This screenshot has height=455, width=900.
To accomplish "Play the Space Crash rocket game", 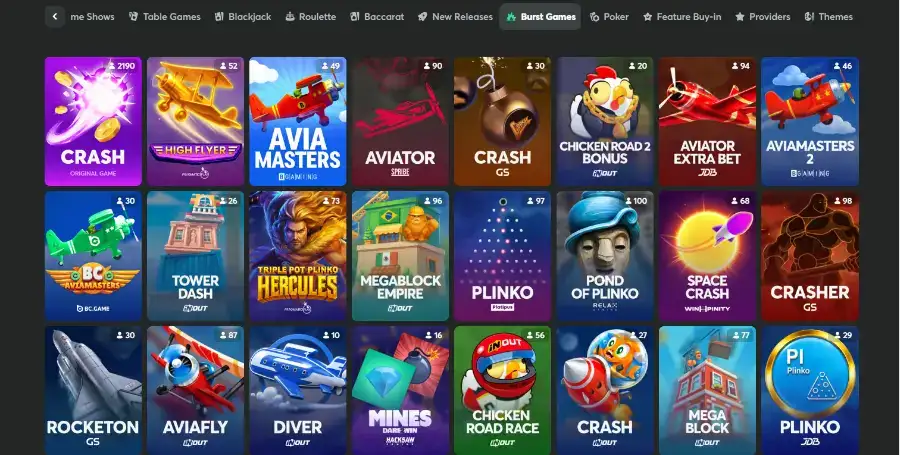I will [x=707, y=256].
